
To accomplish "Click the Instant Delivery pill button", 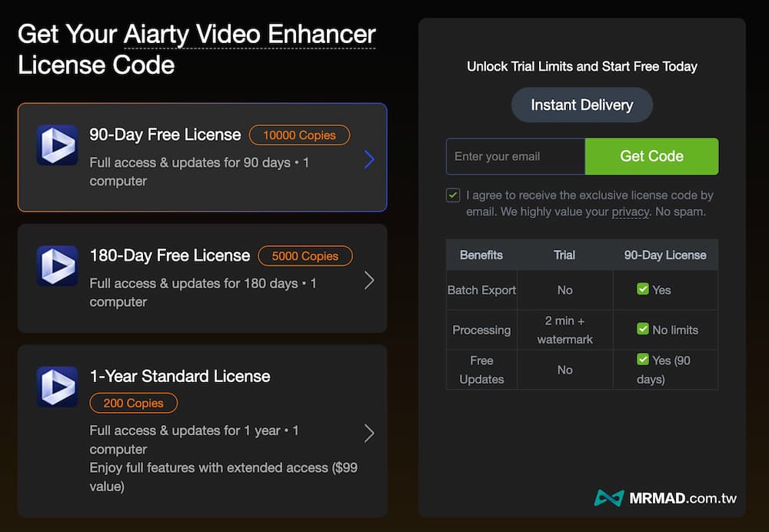I will tap(582, 105).
